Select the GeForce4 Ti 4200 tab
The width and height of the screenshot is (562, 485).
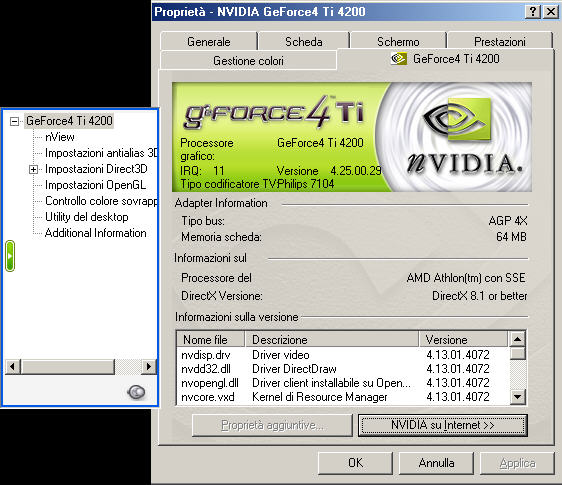445,59
